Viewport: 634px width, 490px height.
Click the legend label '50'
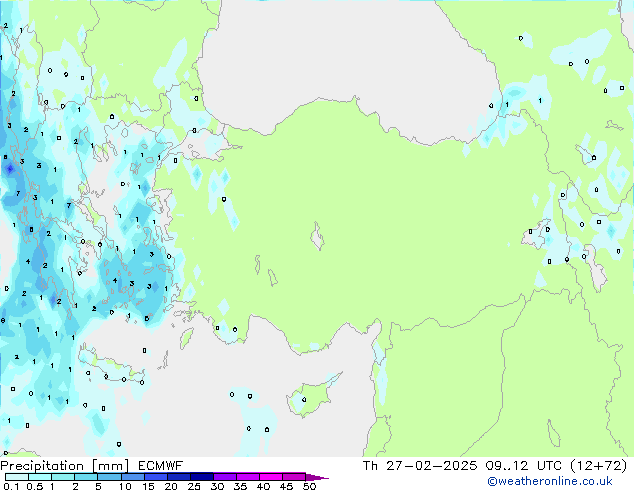[309, 486]
